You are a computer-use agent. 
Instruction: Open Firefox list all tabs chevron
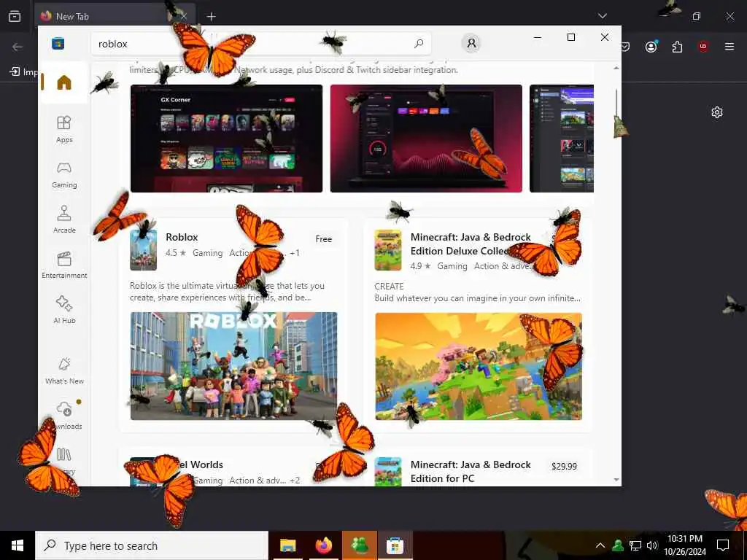(603, 16)
